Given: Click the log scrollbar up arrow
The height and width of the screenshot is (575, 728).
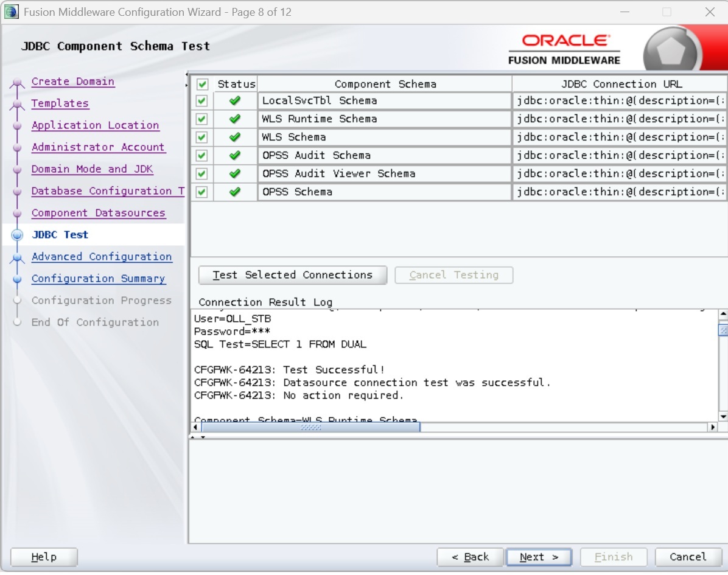Looking at the screenshot, I should click(x=723, y=315).
